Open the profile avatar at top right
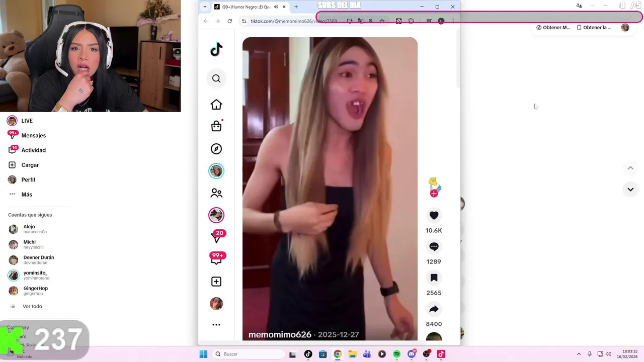The width and height of the screenshot is (644, 362). [x=625, y=28]
